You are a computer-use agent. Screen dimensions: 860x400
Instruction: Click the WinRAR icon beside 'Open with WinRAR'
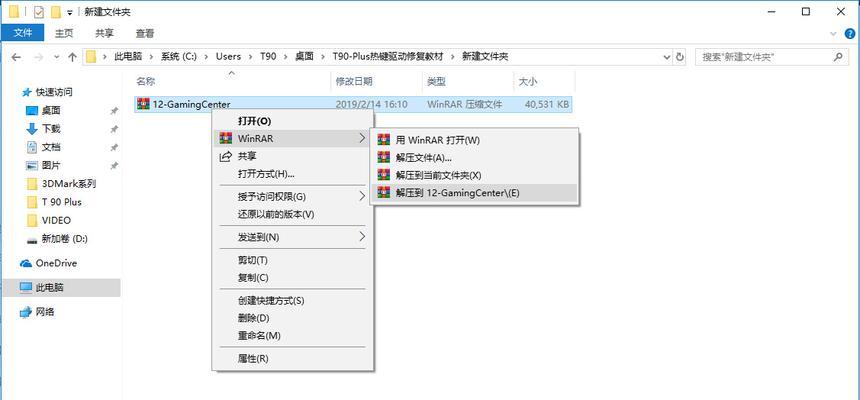click(384, 140)
